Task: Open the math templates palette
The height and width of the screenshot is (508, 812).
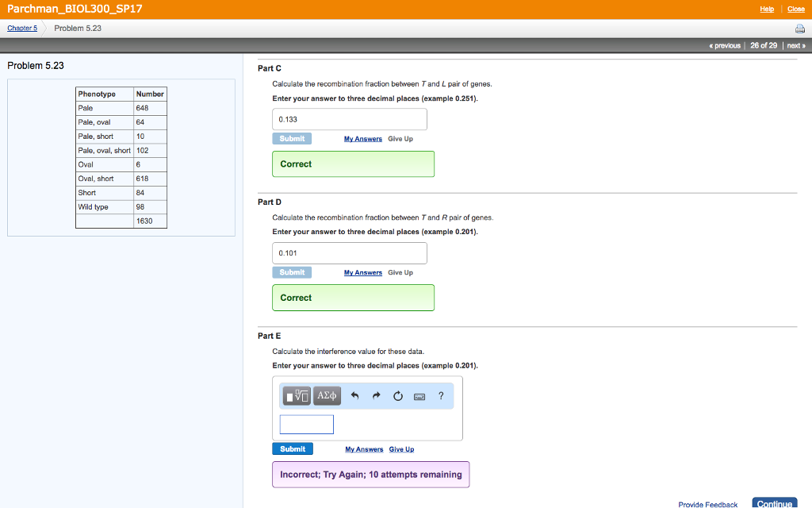Action: (297, 395)
